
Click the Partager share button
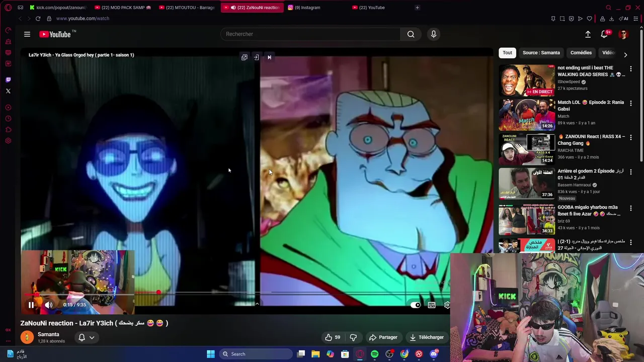click(x=383, y=337)
